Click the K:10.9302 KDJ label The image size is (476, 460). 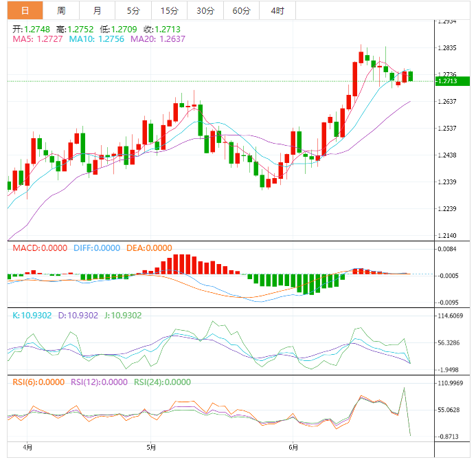(32, 315)
